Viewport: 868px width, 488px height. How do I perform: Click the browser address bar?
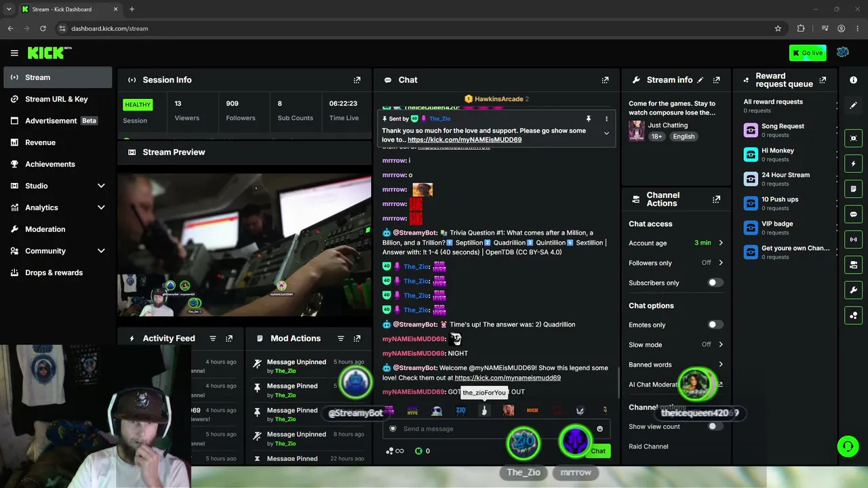[x=414, y=28]
